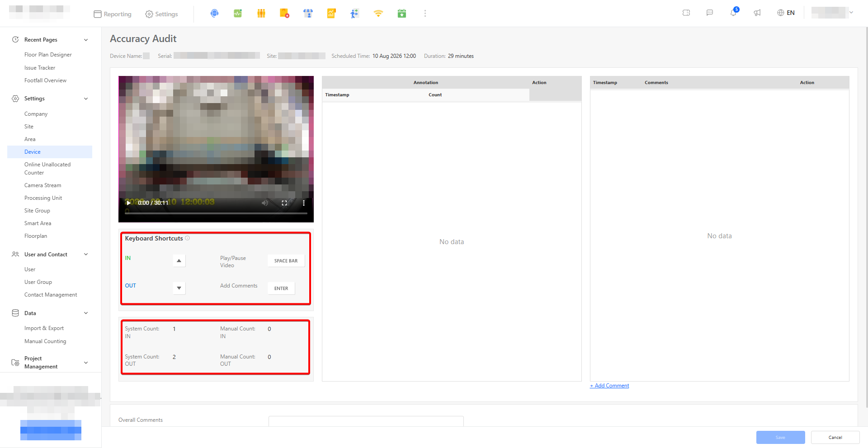Image resolution: width=868 pixels, height=448 pixels.
Task: Click the ENTER shortcut button
Action: [281, 288]
